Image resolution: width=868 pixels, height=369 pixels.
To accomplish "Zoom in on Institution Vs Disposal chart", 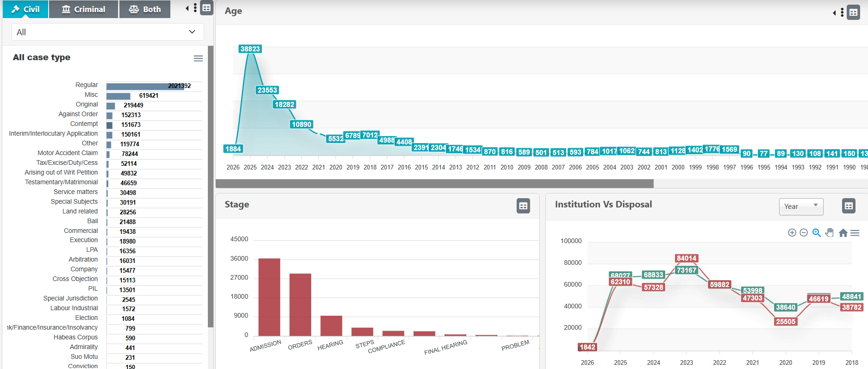I will coord(792,233).
